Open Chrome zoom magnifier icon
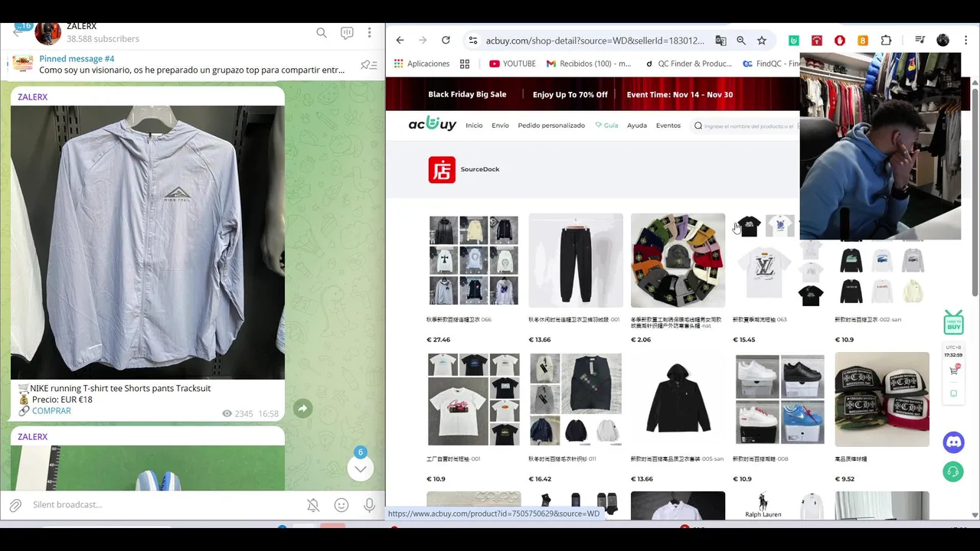The width and height of the screenshot is (980, 551). click(741, 41)
